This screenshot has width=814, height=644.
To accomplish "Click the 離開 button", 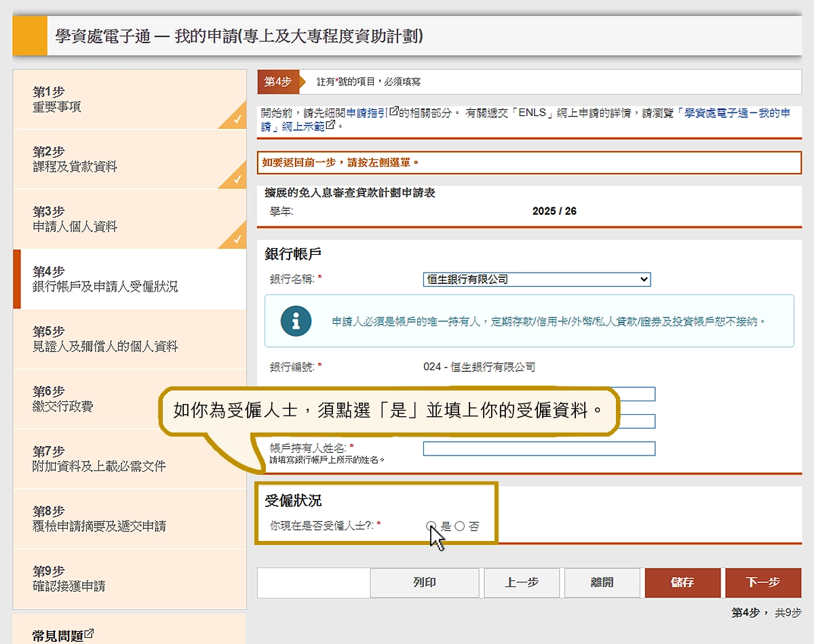I will pyautogui.click(x=602, y=582).
